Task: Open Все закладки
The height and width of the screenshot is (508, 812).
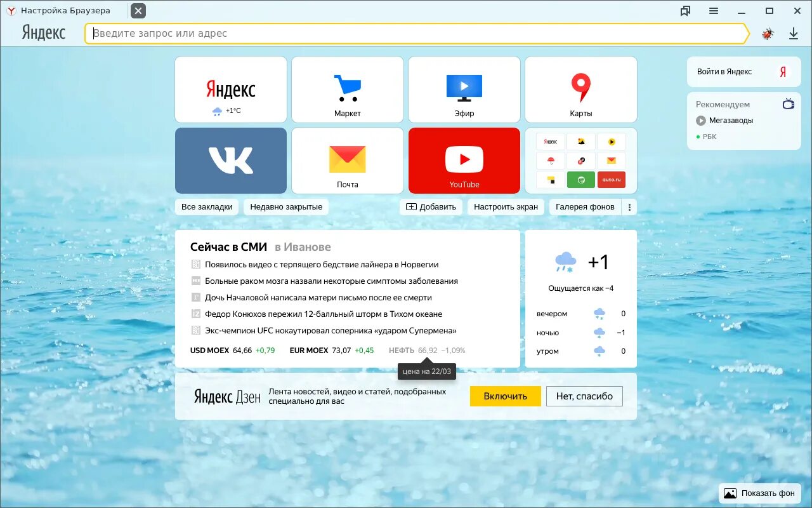Action: (207, 207)
